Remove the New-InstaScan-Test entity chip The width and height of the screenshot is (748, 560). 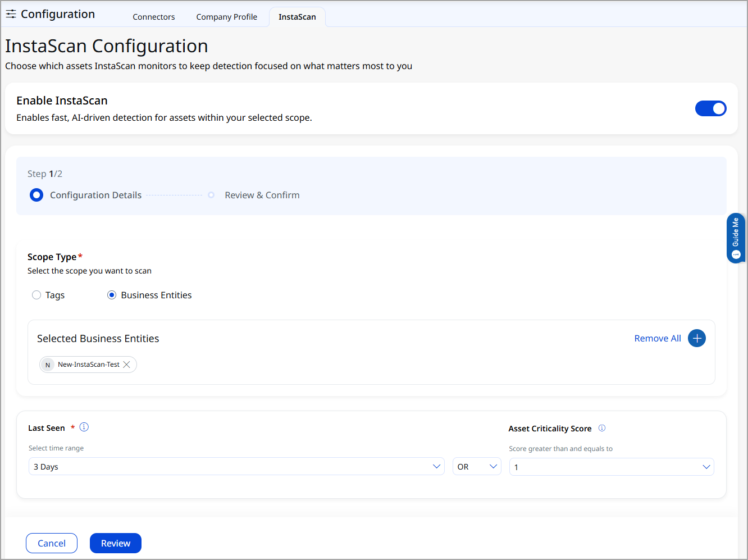click(x=127, y=365)
